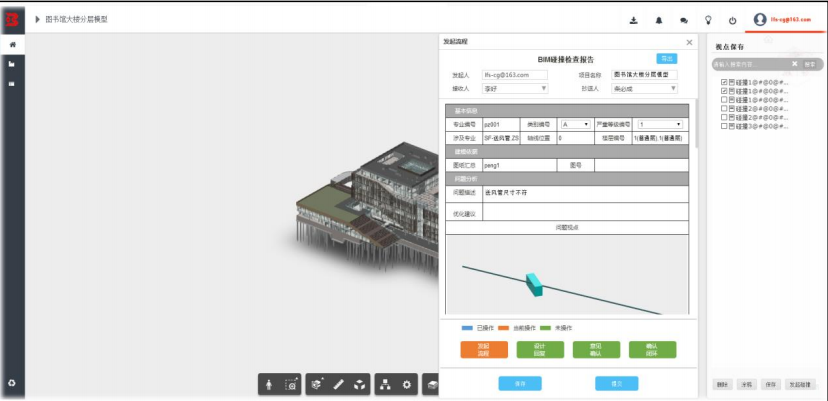Tick the second 碰撞2 checkbox

pyautogui.click(x=724, y=118)
